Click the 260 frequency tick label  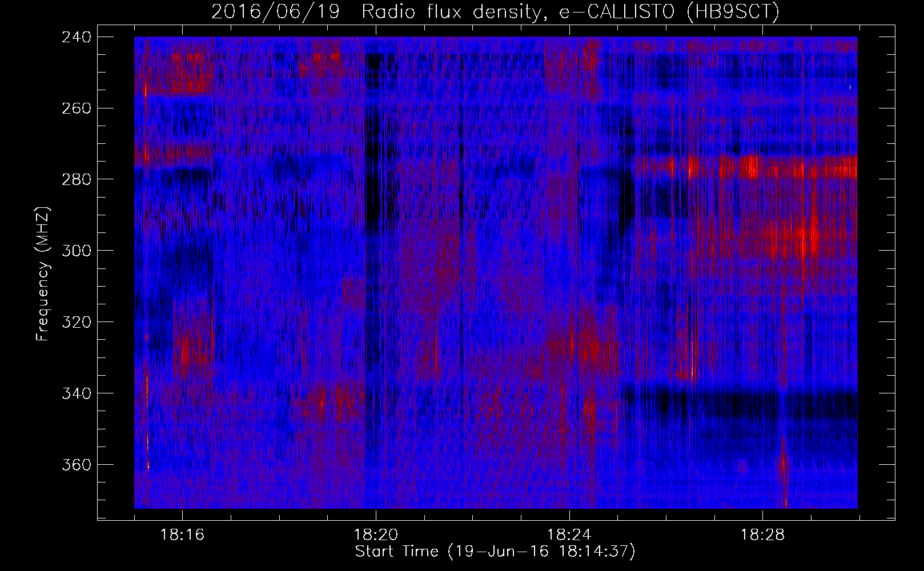click(76, 108)
